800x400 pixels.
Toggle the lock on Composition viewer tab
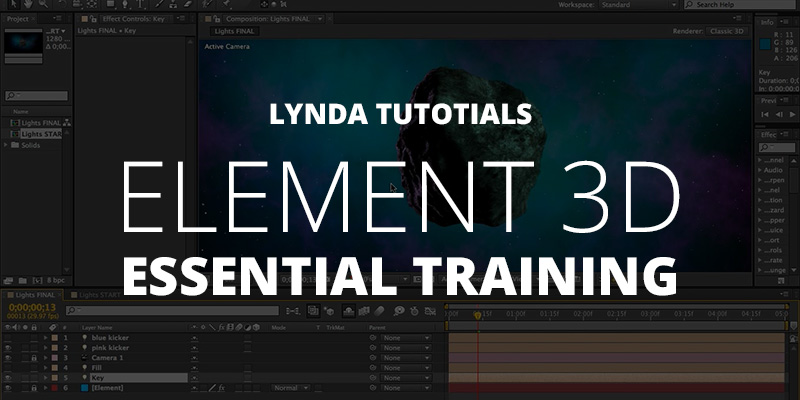tap(217, 19)
